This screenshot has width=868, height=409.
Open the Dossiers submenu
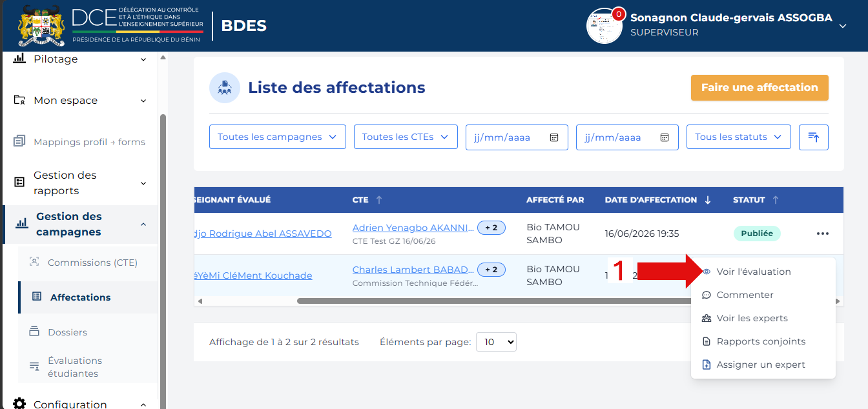point(67,332)
